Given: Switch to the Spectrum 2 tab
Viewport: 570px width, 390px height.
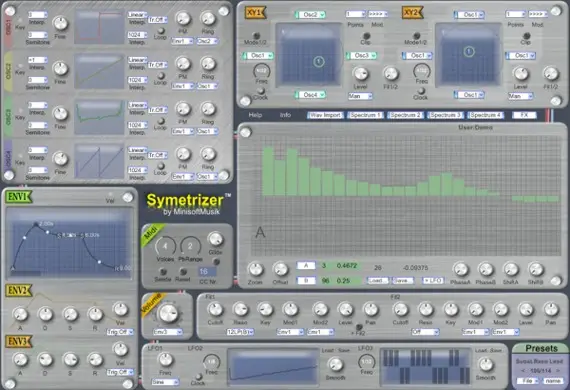Looking at the screenshot, I should coord(405,115).
